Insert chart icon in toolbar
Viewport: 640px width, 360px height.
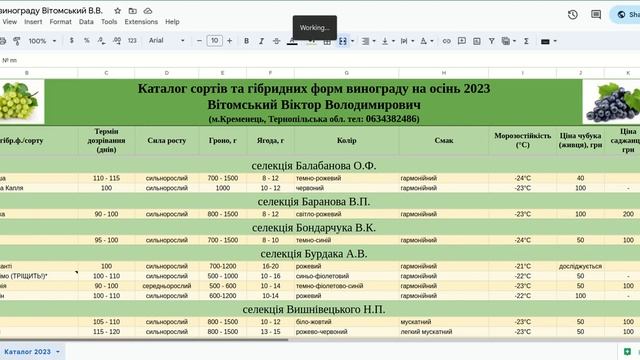pyautogui.click(x=477, y=41)
